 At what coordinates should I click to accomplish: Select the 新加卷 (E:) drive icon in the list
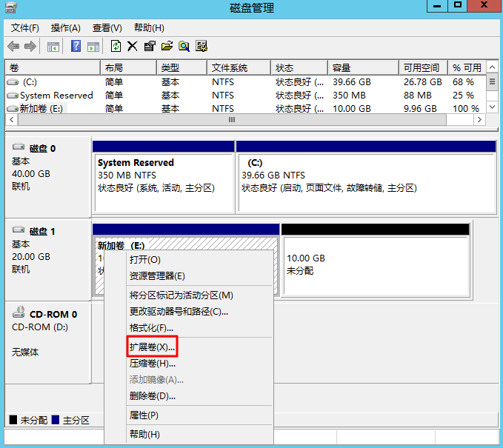13,109
